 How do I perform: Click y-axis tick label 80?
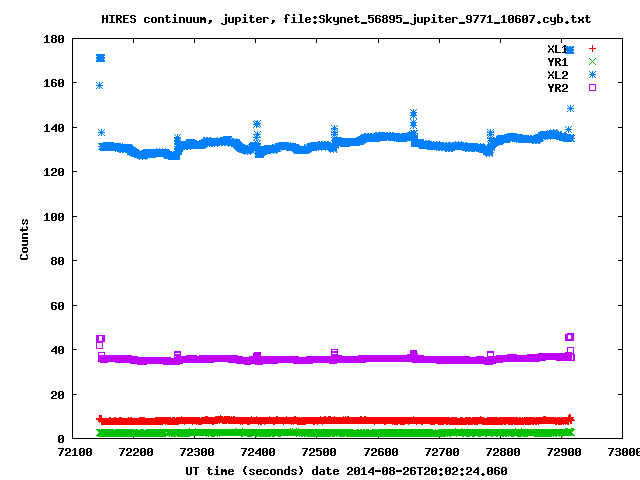(x=58, y=261)
